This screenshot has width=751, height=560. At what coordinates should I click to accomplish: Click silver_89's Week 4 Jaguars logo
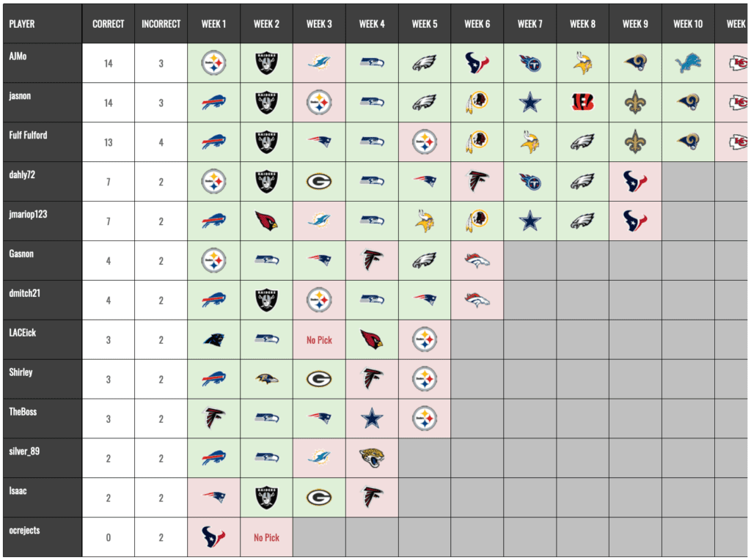[x=372, y=458]
